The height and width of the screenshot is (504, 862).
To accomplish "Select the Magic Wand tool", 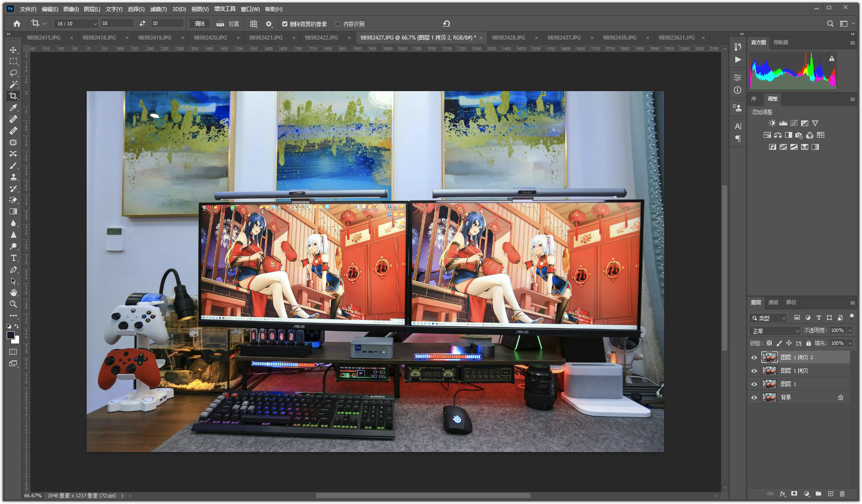I will (x=13, y=84).
